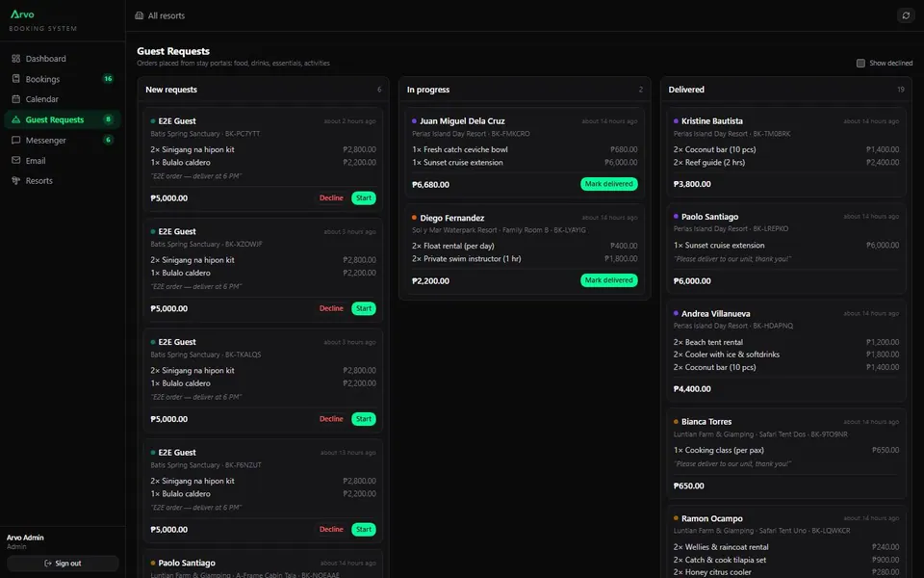Start the BK-TKALQS request
The height and width of the screenshot is (578, 924).
[x=364, y=419]
